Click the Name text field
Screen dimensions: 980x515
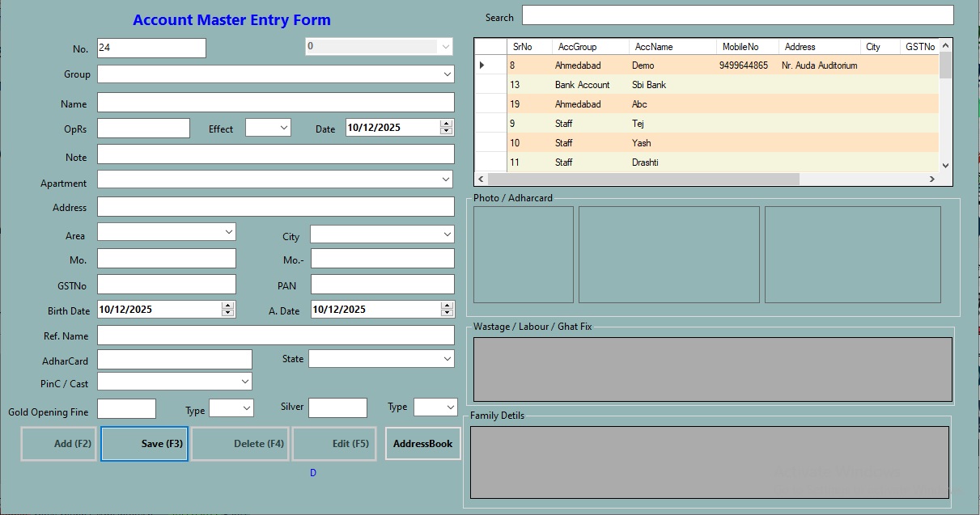click(275, 102)
